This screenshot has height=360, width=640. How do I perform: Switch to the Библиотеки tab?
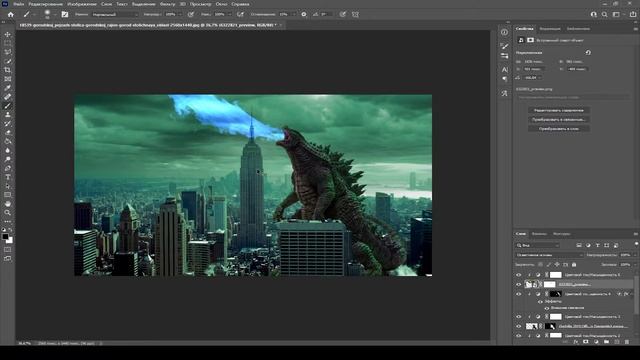pyautogui.click(x=578, y=29)
